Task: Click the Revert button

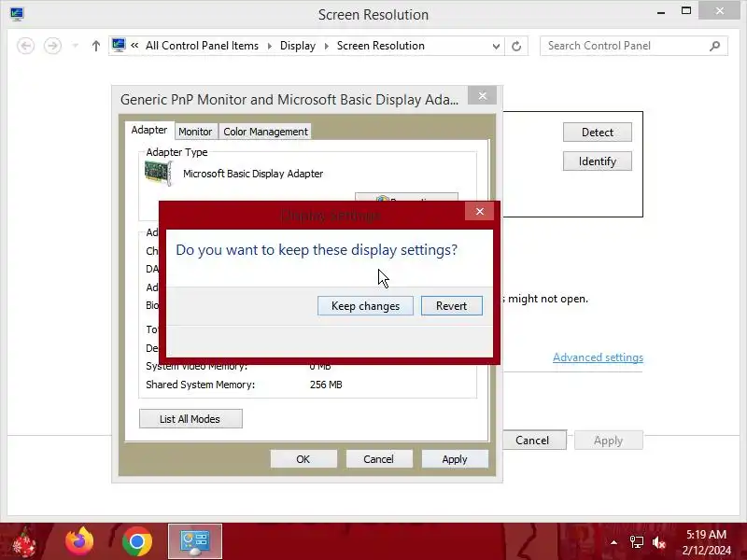Action: coord(451,306)
